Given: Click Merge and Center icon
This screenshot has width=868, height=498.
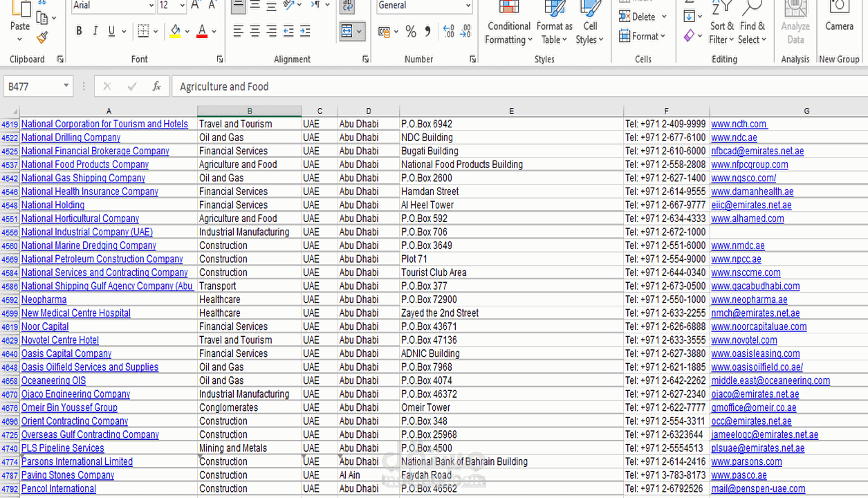Looking at the screenshot, I should tap(347, 32).
